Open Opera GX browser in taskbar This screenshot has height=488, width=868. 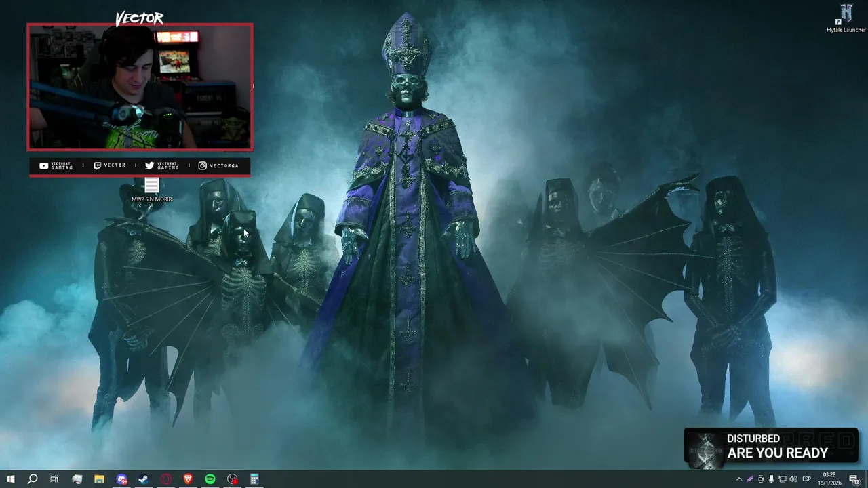pyautogui.click(x=166, y=479)
